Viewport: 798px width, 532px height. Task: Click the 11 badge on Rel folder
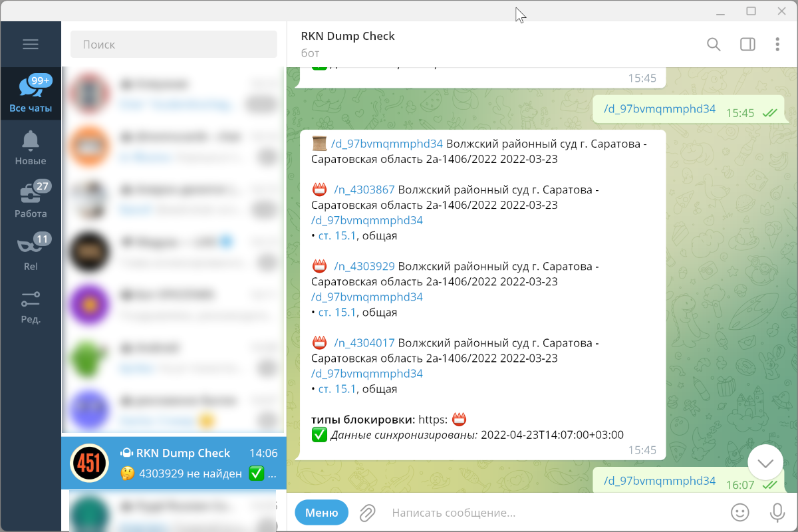[43, 239]
